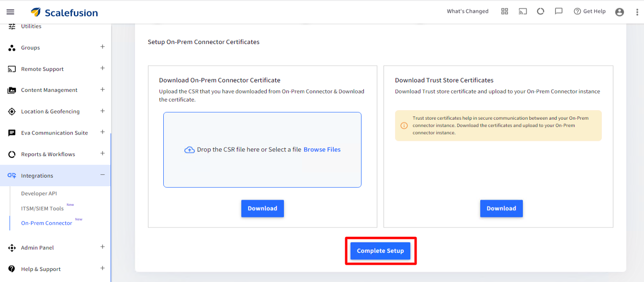The image size is (644, 282).
Task: Click the Help & Support question icon
Action: 12,269
